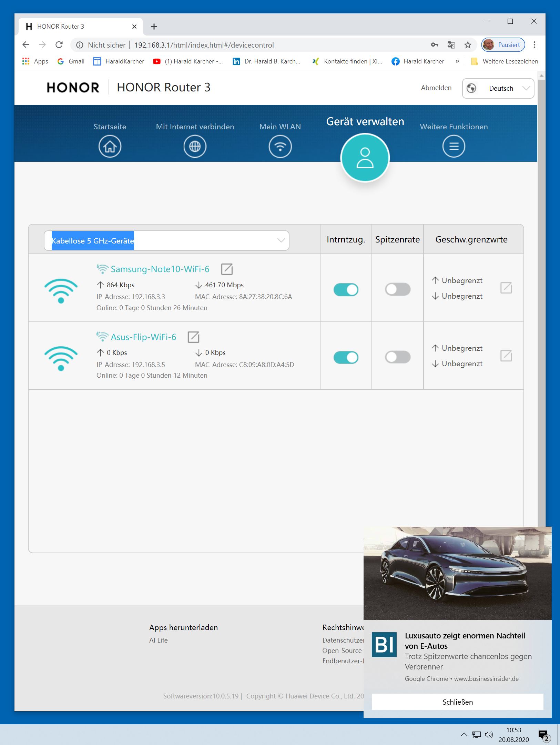The width and height of the screenshot is (560, 745).
Task: Switch to Weitere Funktionen tab label
Action: 454,127
